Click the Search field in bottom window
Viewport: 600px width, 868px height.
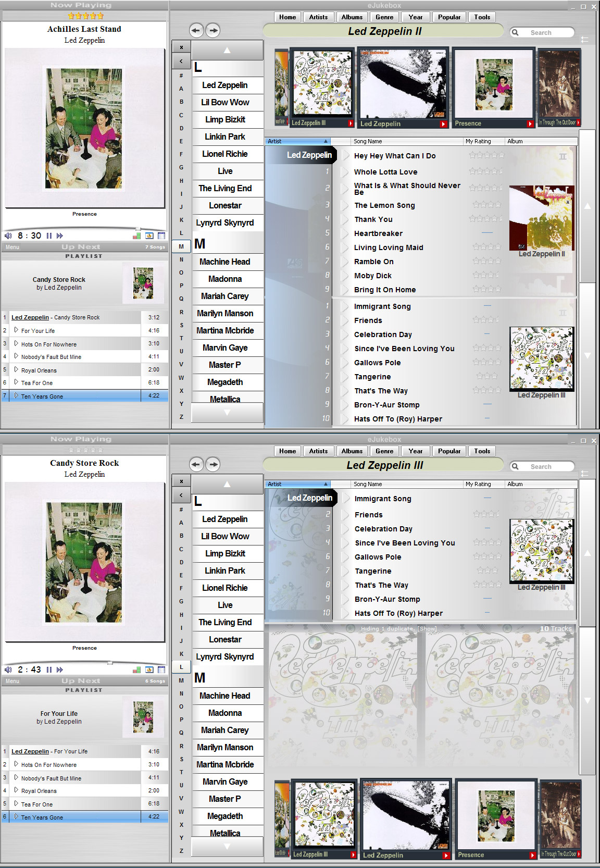click(x=542, y=466)
